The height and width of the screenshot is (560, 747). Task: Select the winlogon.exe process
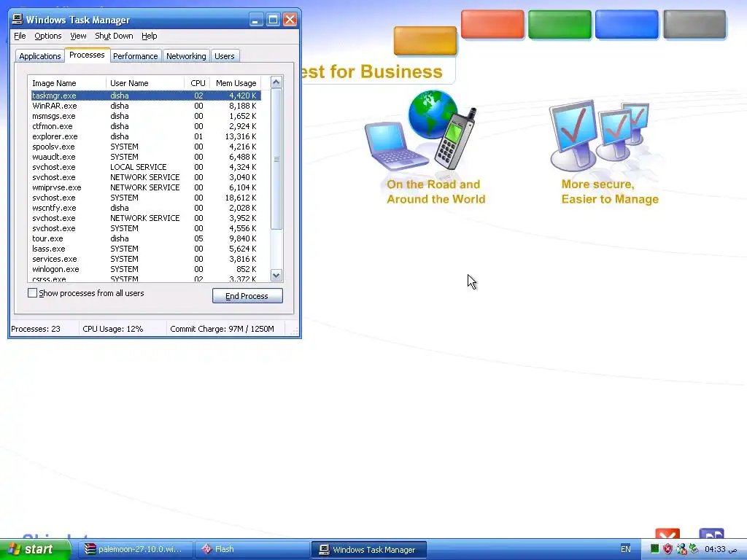point(146,269)
